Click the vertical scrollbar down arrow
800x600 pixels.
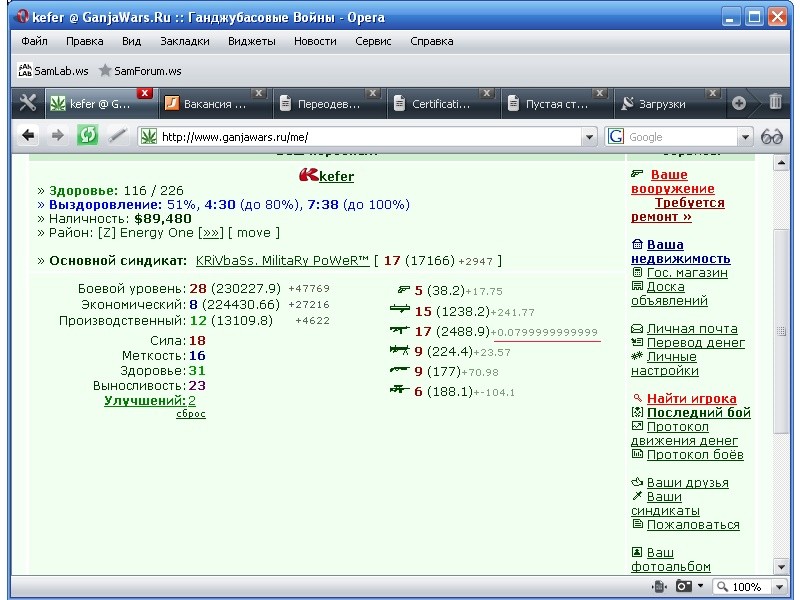point(781,566)
